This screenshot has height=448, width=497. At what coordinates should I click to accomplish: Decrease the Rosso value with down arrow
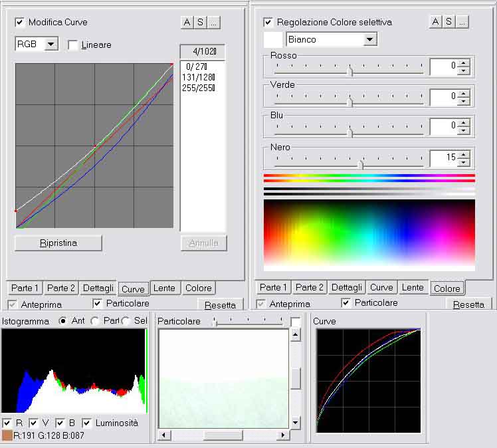pyautogui.click(x=464, y=70)
